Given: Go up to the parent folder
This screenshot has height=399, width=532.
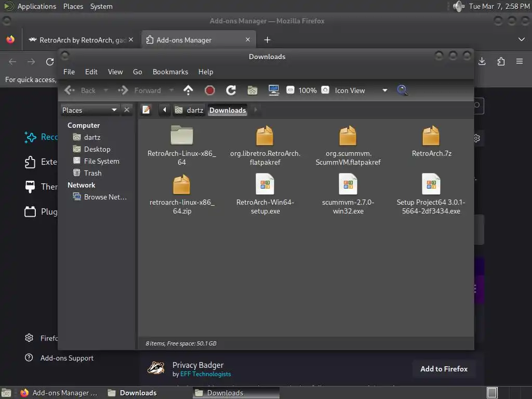Looking at the screenshot, I should [188, 90].
